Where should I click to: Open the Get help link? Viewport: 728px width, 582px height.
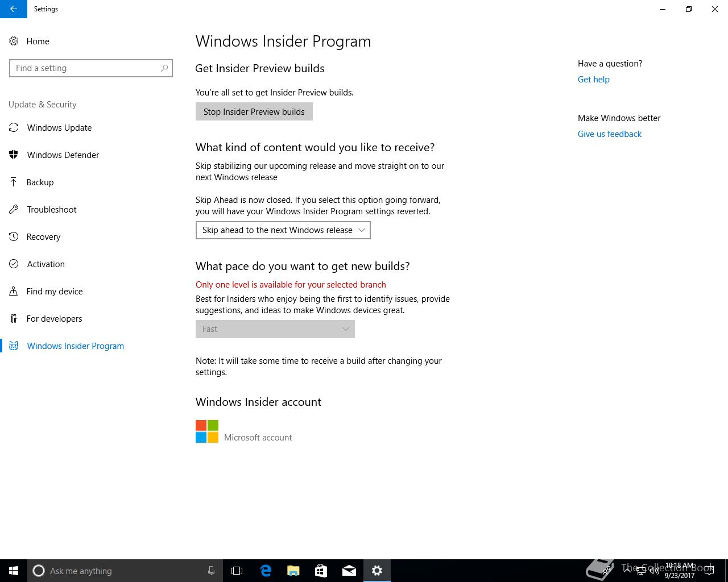[x=594, y=80]
